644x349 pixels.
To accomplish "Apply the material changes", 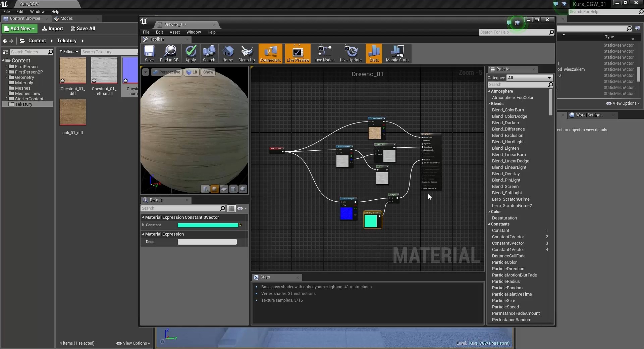I will (191, 54).
